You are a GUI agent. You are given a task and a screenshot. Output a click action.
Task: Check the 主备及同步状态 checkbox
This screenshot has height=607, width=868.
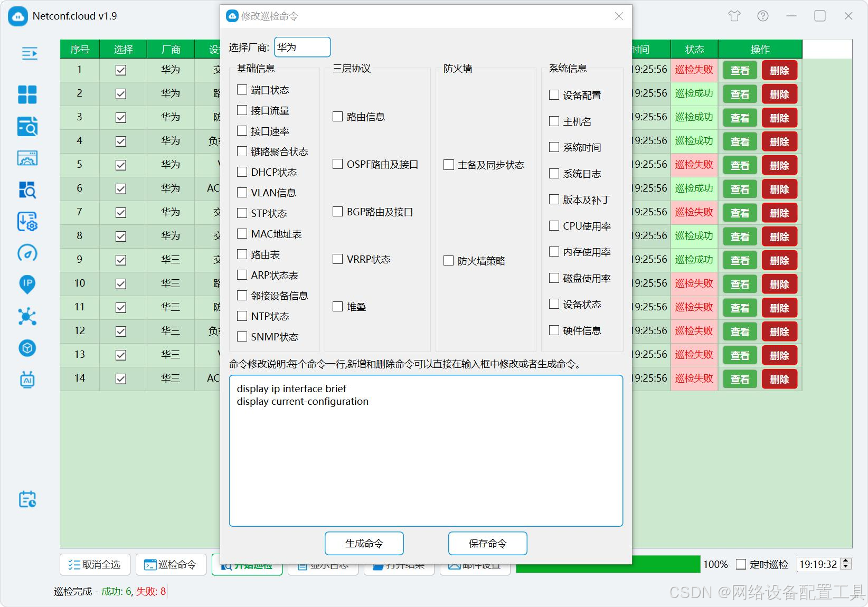(x=449, y=165)
